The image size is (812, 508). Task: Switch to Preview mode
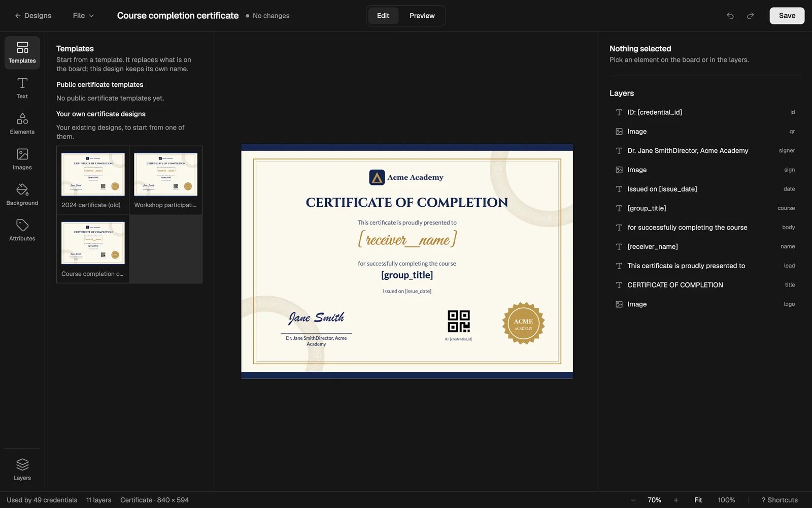click(x=422, y=16)
